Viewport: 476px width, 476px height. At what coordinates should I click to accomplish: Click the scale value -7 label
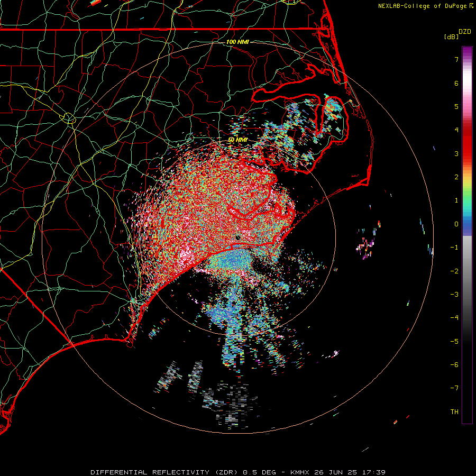(454, 388)
